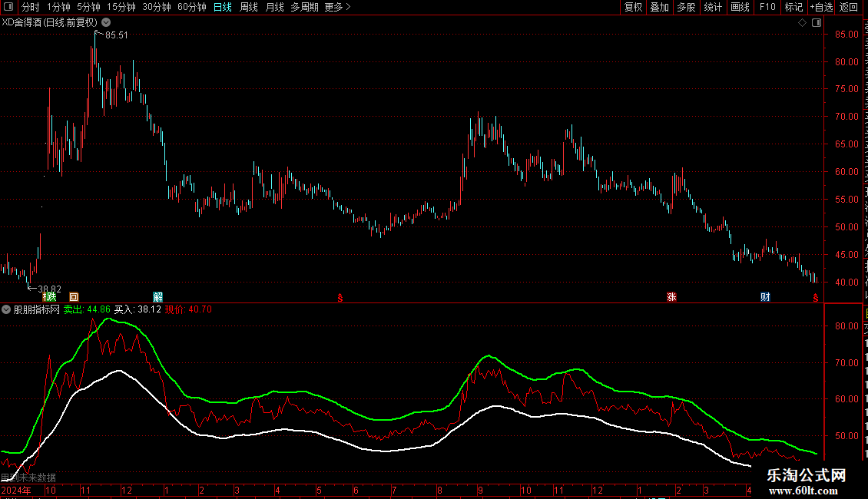This screenshot has width=868, height=499.
Task: Click the red 涨 marker icon
Action: tap(672, 297)
